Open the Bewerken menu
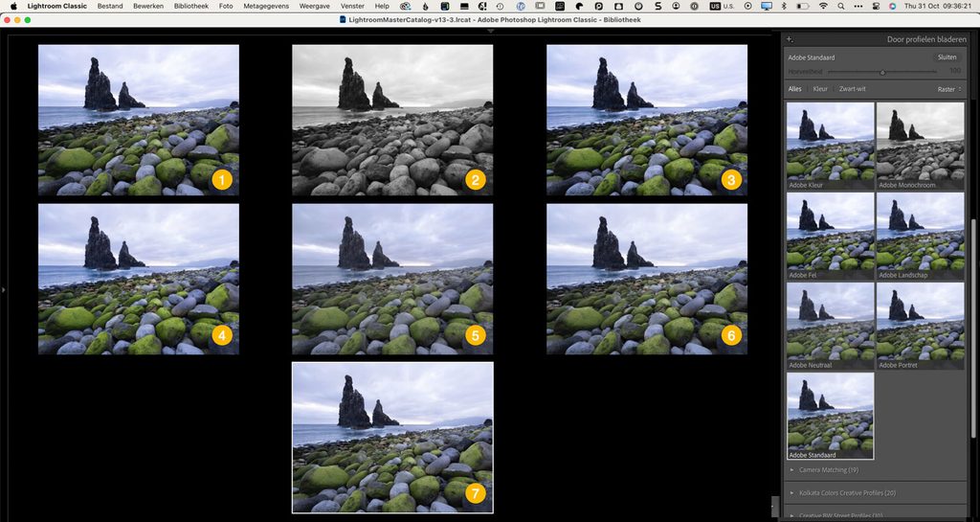Screen dimensions: 980x522 (x=148, y=6)
